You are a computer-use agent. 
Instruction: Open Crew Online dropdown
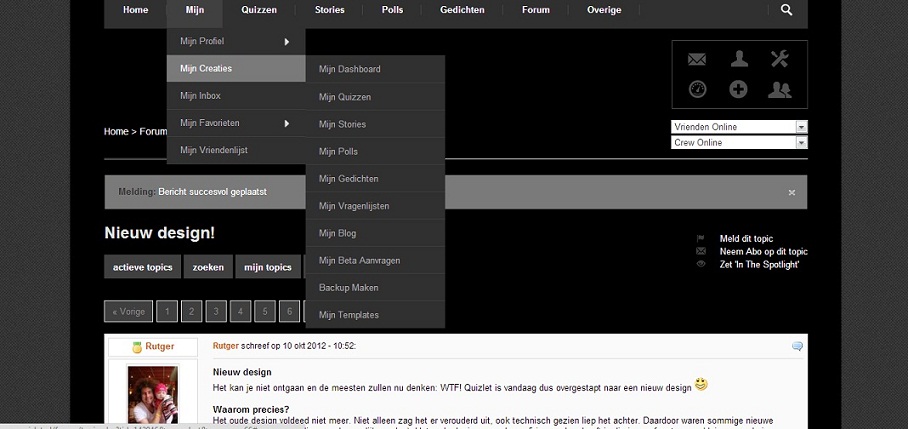[739, 142]
